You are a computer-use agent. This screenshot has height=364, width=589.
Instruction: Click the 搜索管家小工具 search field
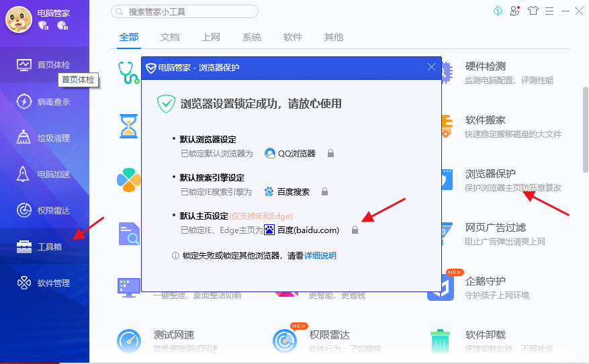(x=185, y=11)
